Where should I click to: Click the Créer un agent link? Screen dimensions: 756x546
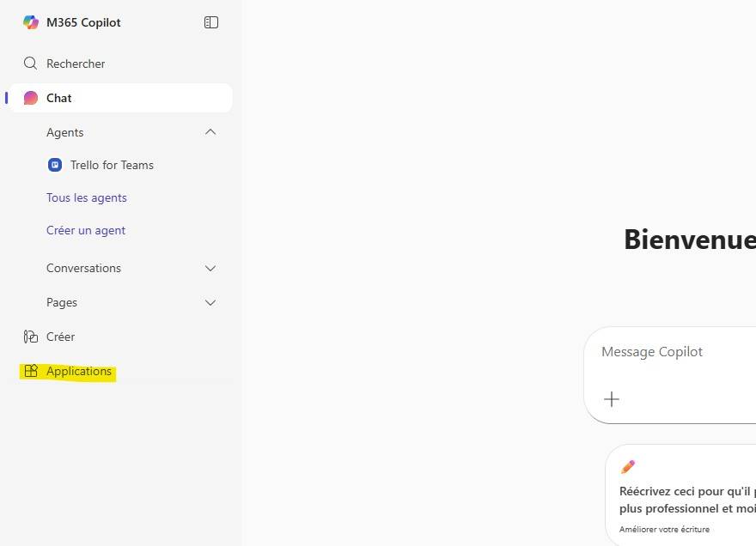(86, 230)
